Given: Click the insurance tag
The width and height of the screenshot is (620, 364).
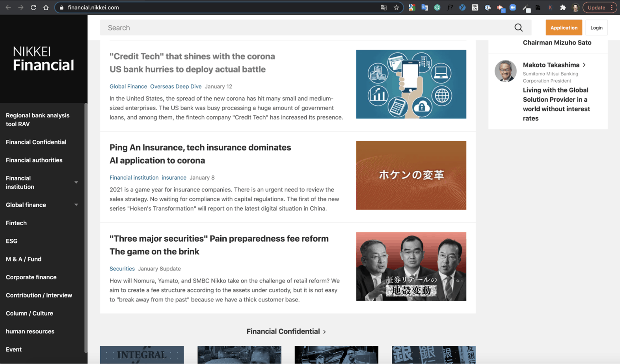Looking at the screenshot, I should [x=174, y=178].
